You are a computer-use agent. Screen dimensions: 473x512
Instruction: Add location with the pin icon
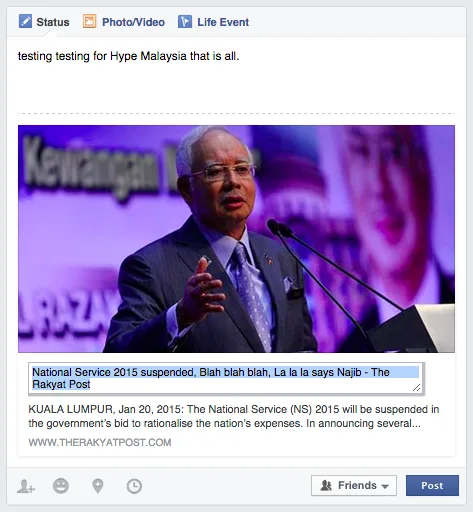click(x=98, y=486)
